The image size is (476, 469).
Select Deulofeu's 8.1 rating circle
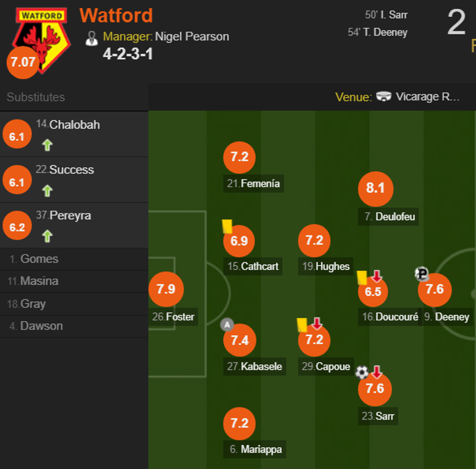point(375,189)
